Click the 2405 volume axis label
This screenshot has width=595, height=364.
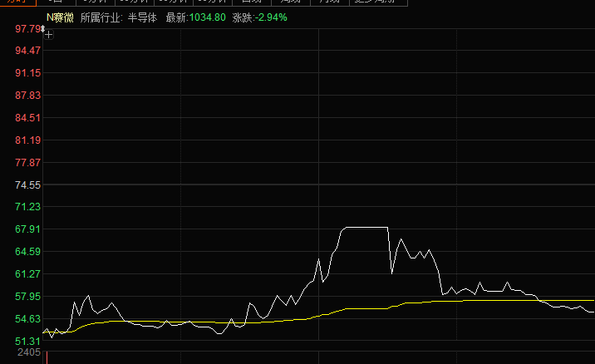tap(28, 354)
